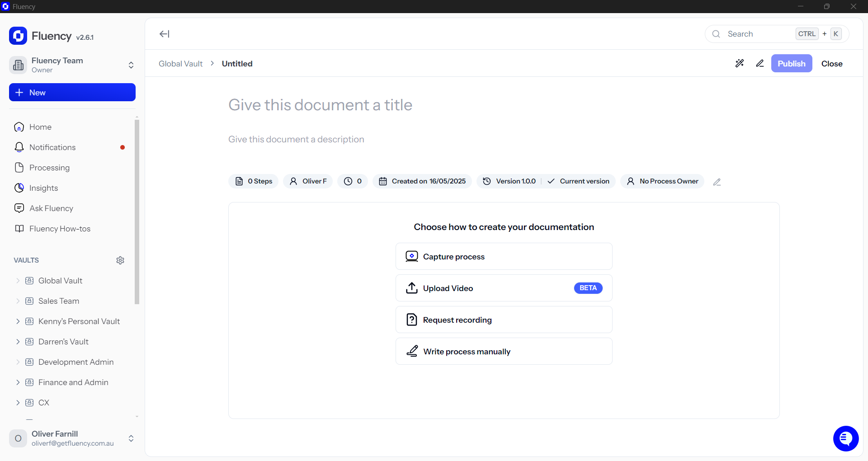Publish the document

[792, 63]
